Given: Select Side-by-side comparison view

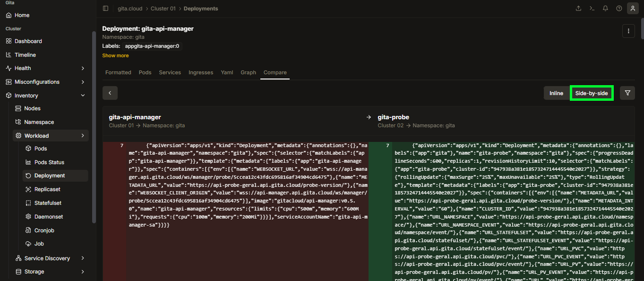Looking at the screenshot, I should (592, 93).
